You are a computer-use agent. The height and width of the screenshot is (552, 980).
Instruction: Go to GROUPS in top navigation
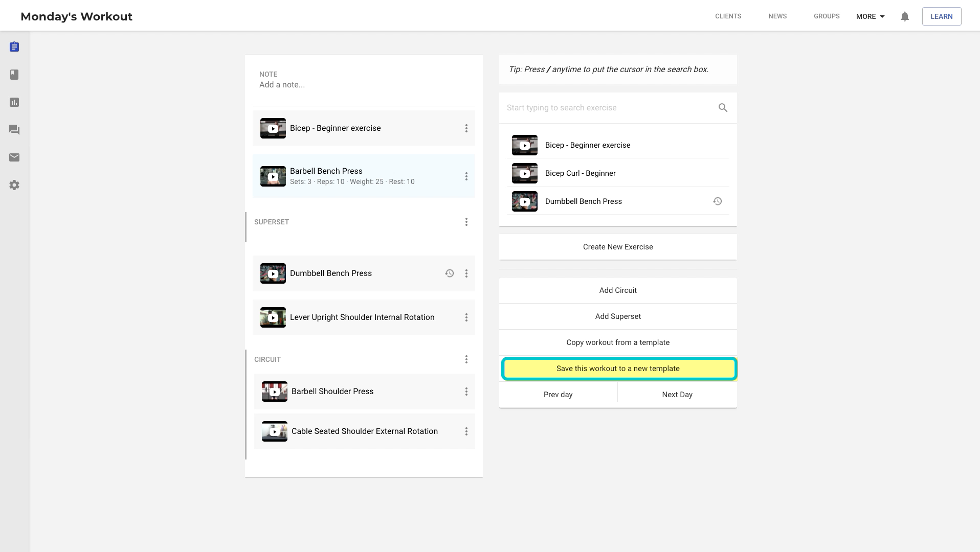827,16
